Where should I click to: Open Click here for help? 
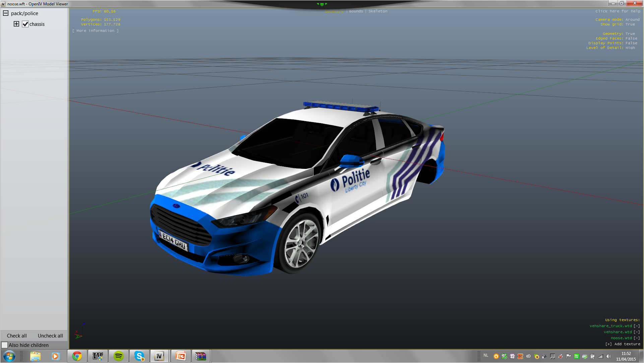point(618,11)
